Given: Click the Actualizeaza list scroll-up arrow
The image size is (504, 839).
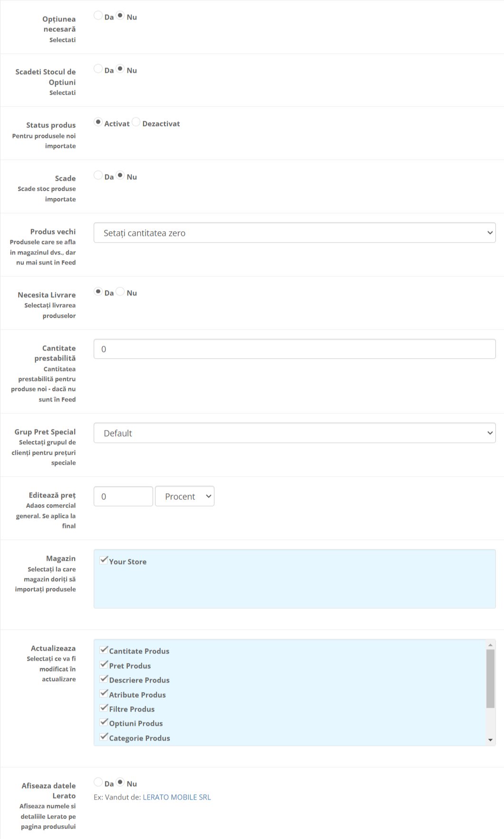Looking at the screenshot, I should [490, 645].
